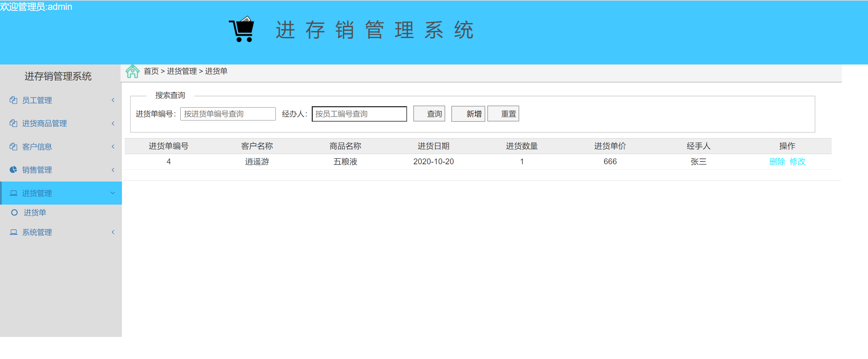Image resolution: width=868 pixels, height=359 pixels.
Task: Select the 进货管理 menu item
Action: tap(61, 193)
